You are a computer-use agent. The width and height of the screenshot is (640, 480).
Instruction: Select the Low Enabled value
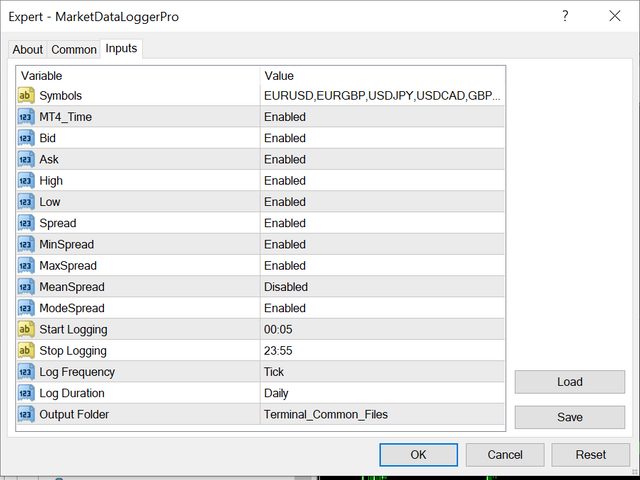coord(285,202)
